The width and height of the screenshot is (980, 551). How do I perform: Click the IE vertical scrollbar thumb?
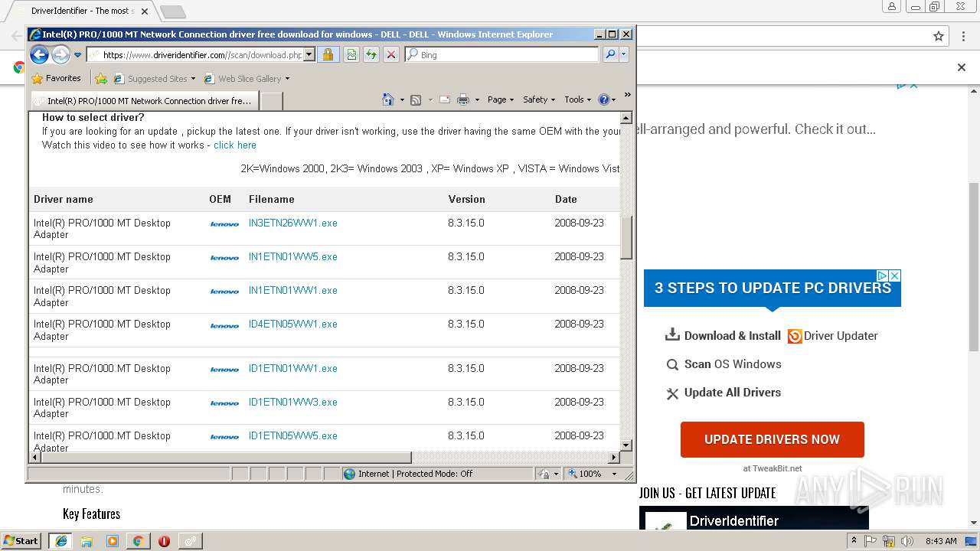point(626,237)
